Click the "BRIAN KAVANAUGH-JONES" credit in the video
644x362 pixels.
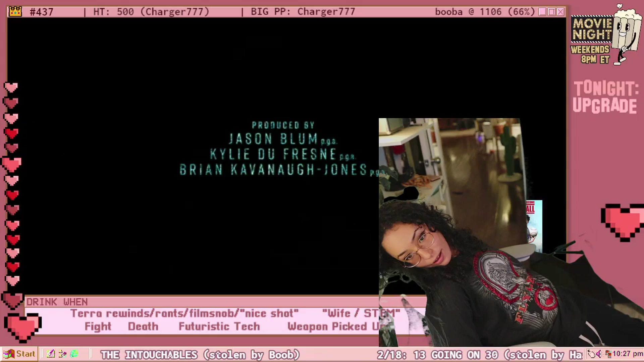(273, 170)
